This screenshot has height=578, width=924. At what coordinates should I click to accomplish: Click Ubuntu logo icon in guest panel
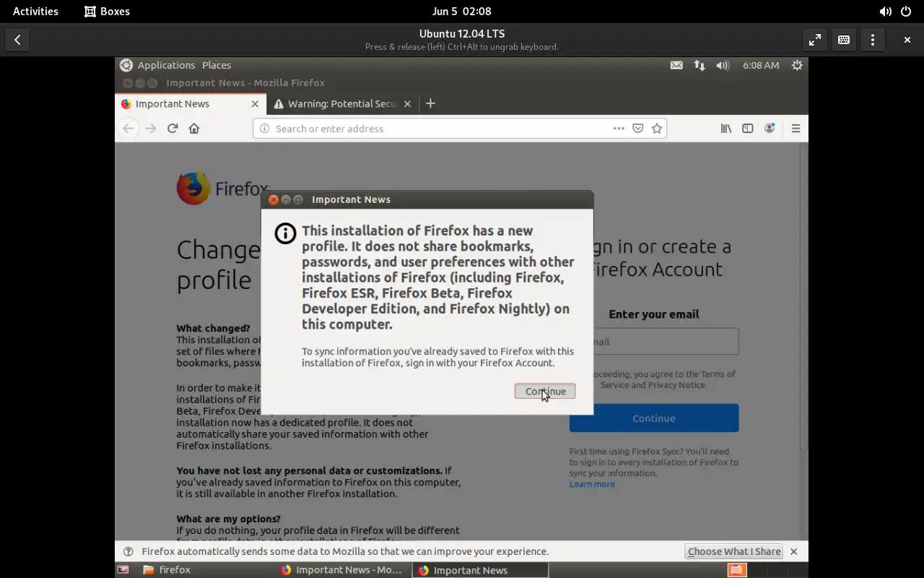(126, 65)
